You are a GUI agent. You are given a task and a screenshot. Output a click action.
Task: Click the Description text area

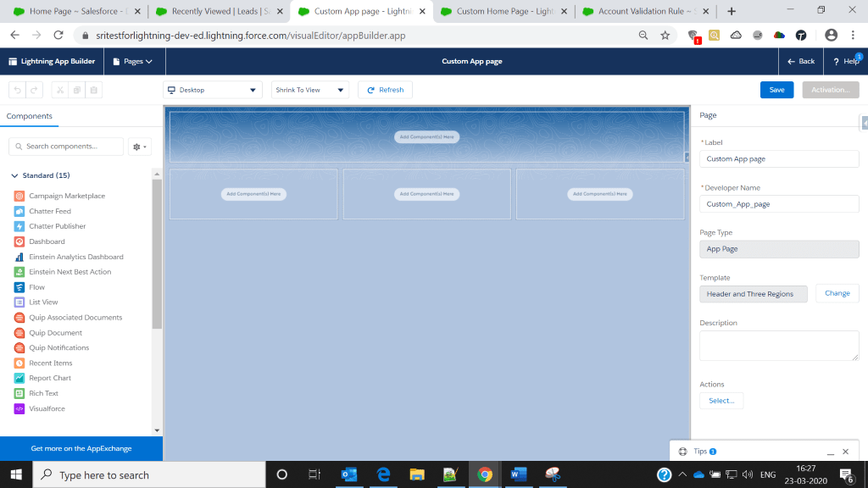tap(778, 346)
